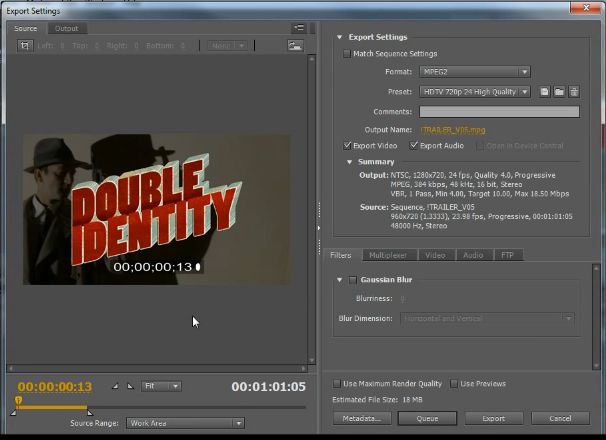
Task: Click the preview vertical scrollbar
Action: tap(312, 209)
